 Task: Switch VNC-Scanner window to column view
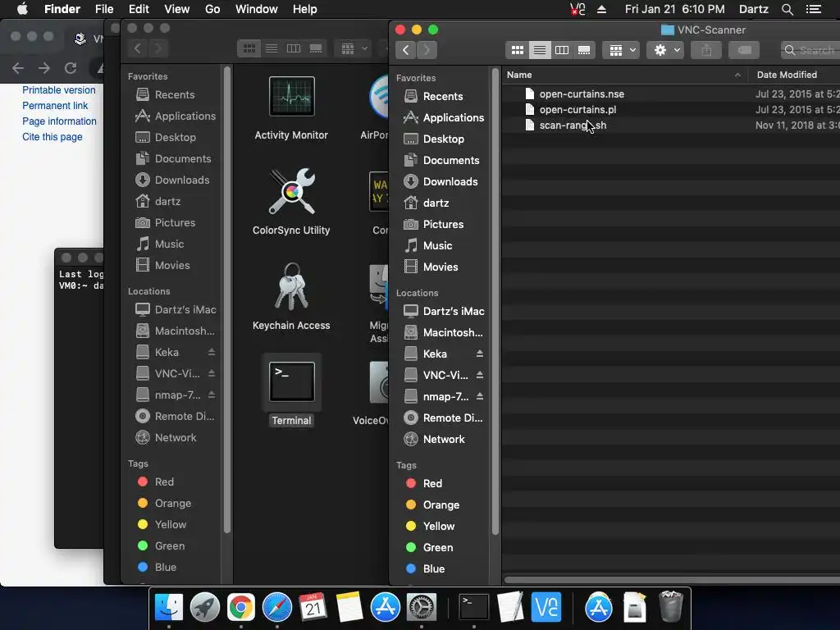pyautogui.click(x=562, y=50)
